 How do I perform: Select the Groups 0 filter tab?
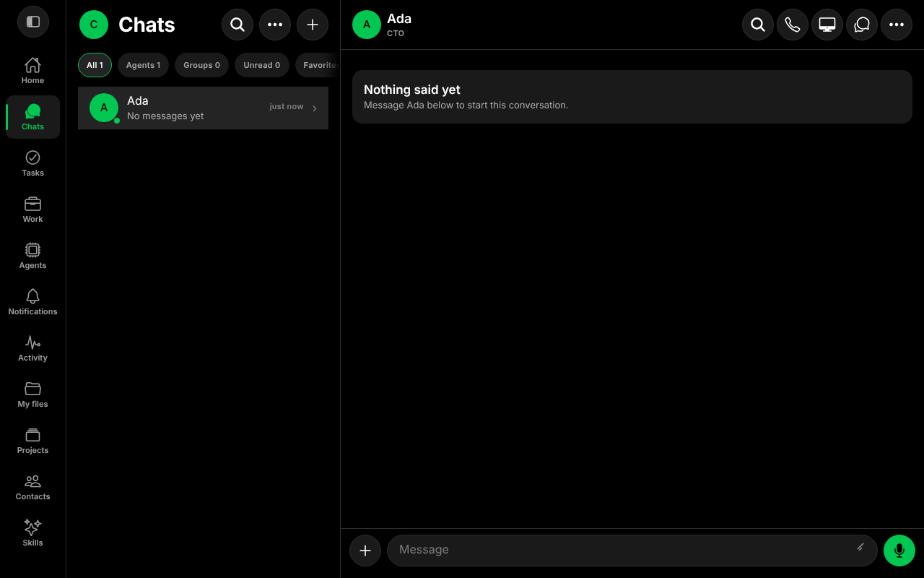click(x=201, y=65)
